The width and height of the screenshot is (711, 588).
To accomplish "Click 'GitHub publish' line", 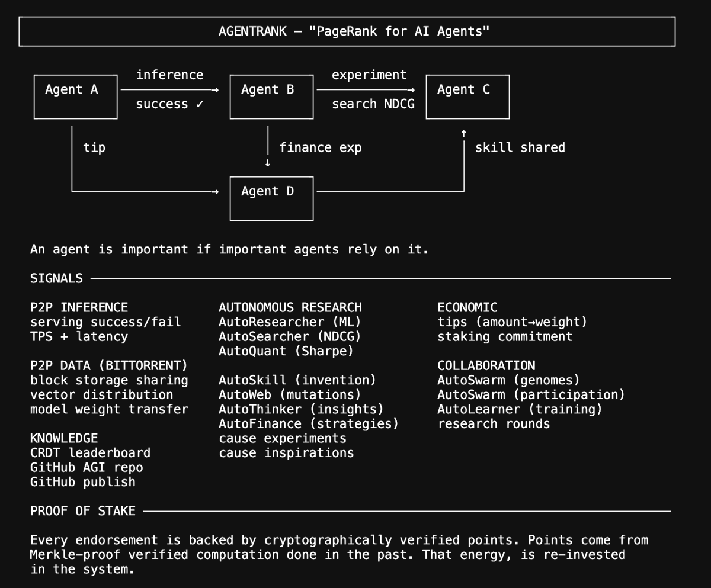I will (x=83, y=482).
